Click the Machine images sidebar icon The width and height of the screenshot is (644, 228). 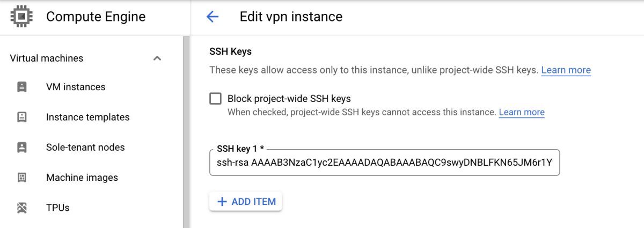(x=22, y=177)
